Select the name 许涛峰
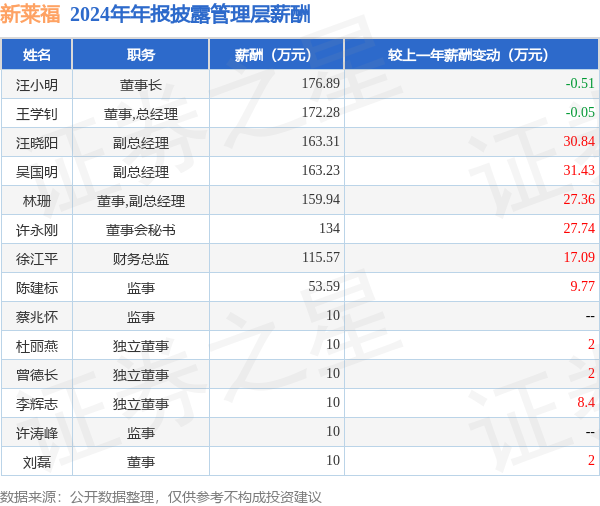 pos(37,433)
